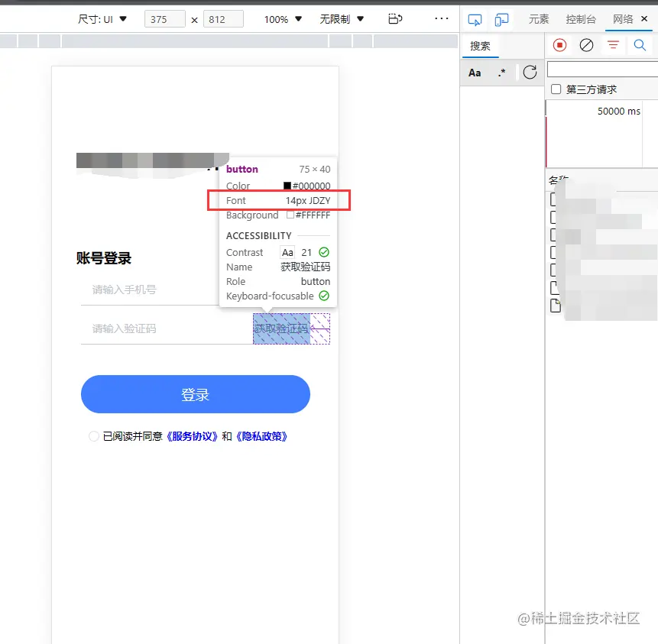Clear the network log with the ban icon
Image resolution: width=658 pixels, height=644 pixels.
point(586,45)
